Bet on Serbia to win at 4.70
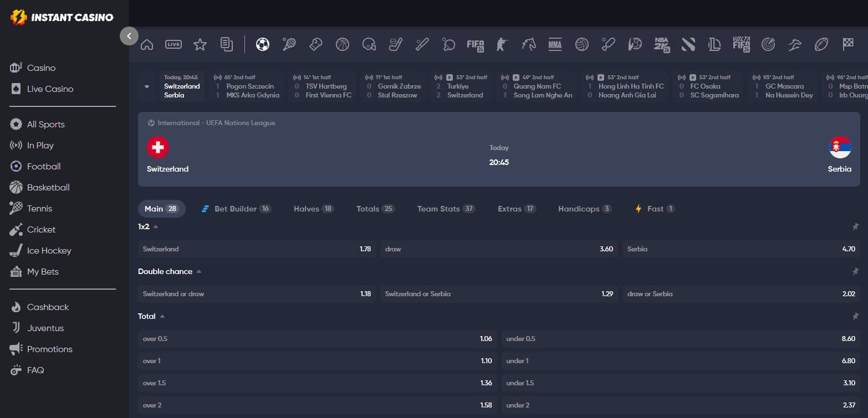868x418 pixels. tap(741, 249)
